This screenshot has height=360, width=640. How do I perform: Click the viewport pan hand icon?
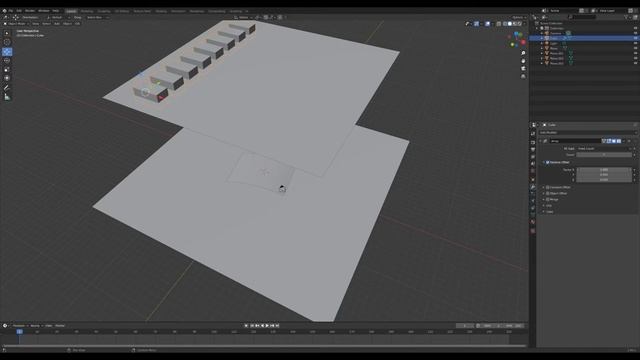click(523, 61)
